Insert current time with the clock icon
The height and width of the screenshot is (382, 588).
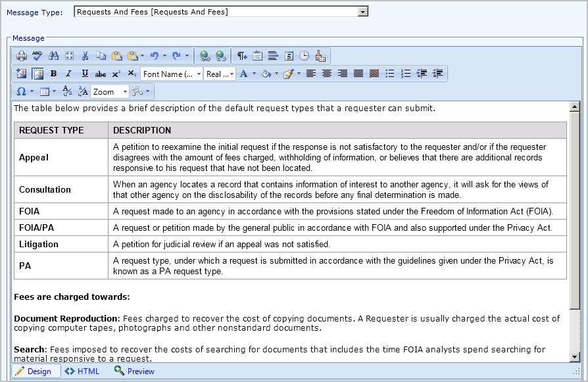[x=304, y=56]
